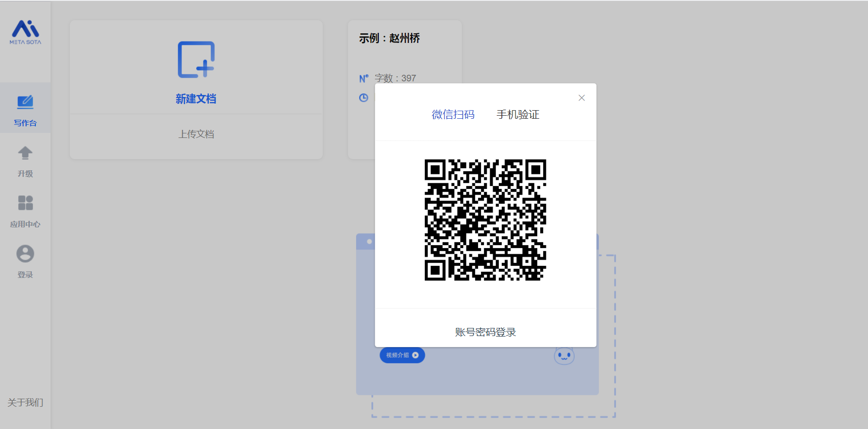
Task: Open the 应用中心 app center icon
Action: coord(25,203)
